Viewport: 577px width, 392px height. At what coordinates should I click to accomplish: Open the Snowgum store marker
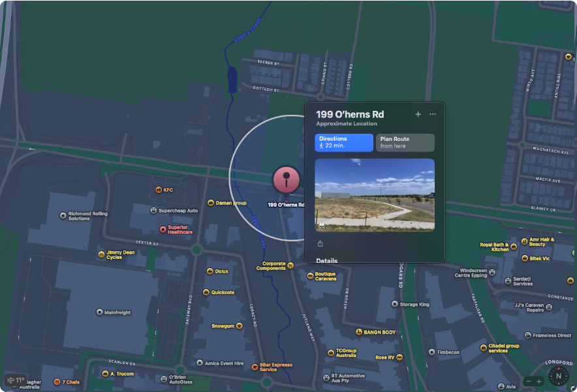[x=239, y=326]
